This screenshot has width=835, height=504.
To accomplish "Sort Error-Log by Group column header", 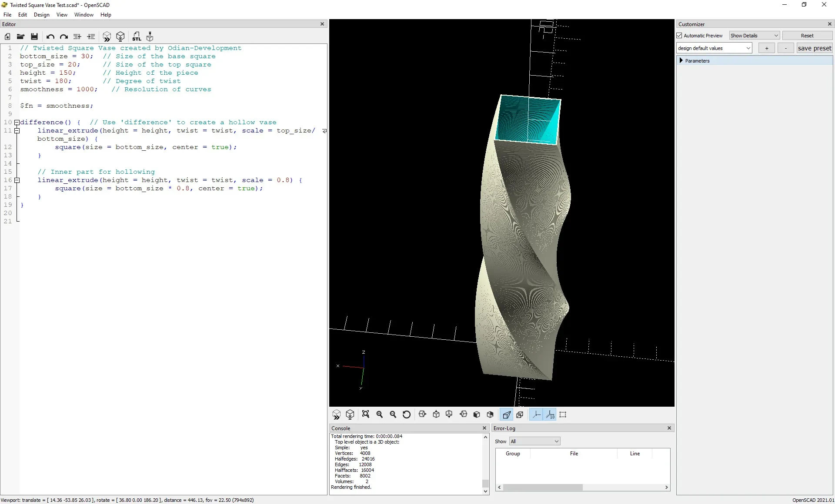I will pos(513,454).
